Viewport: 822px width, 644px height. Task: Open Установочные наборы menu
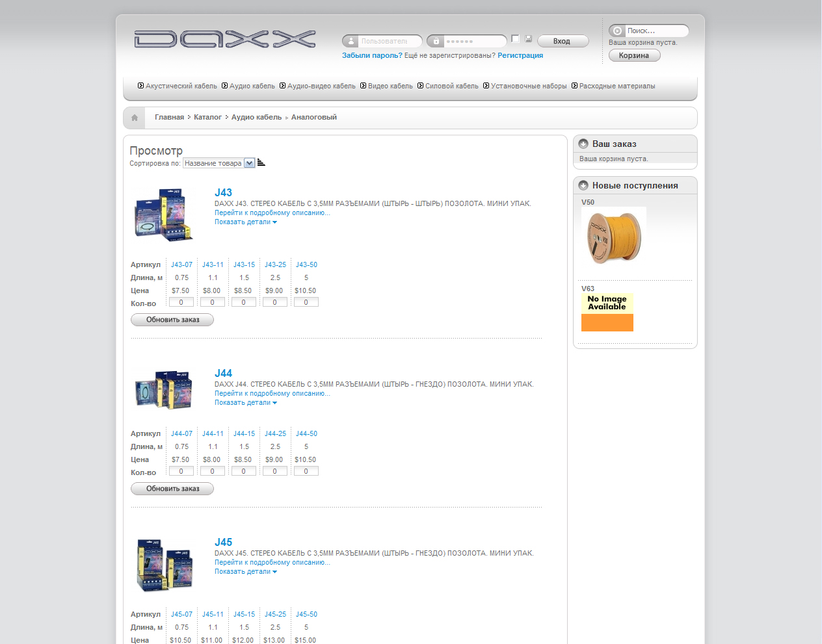point(529,86)
